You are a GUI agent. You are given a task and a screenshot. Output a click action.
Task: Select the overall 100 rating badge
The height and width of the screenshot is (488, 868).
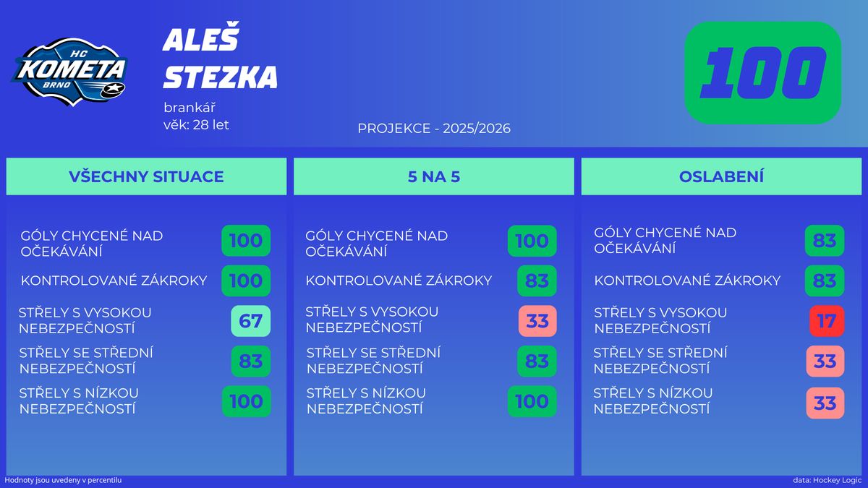click(762, 72)
